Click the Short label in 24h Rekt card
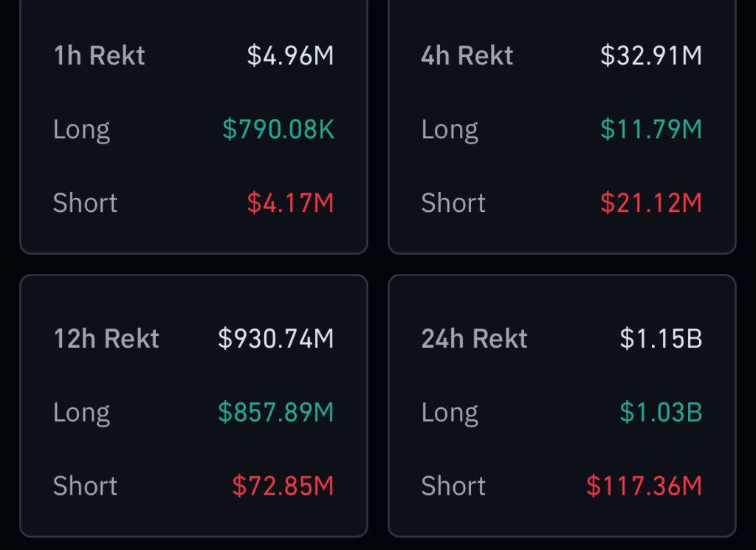The height and width of the screenshot is (550, 756). pos(453,486)
